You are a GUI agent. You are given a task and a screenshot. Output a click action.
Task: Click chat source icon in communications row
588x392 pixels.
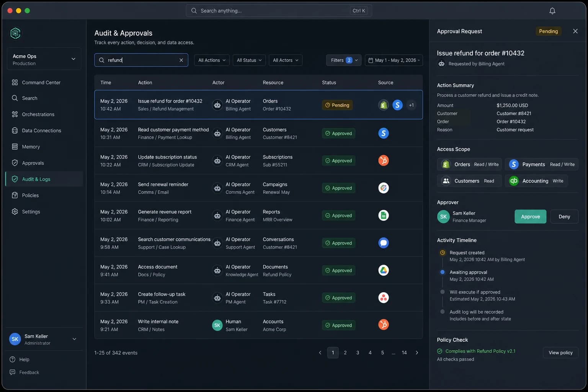384,243
